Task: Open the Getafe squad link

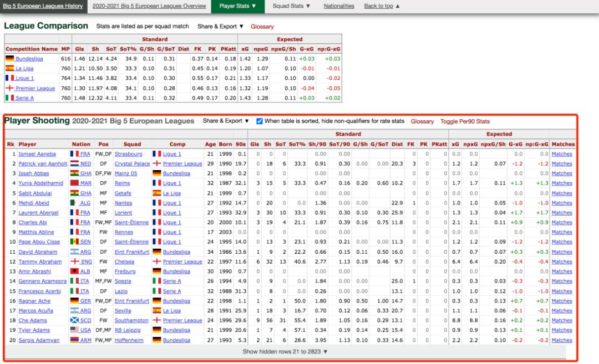Action: tap(123, 193)
